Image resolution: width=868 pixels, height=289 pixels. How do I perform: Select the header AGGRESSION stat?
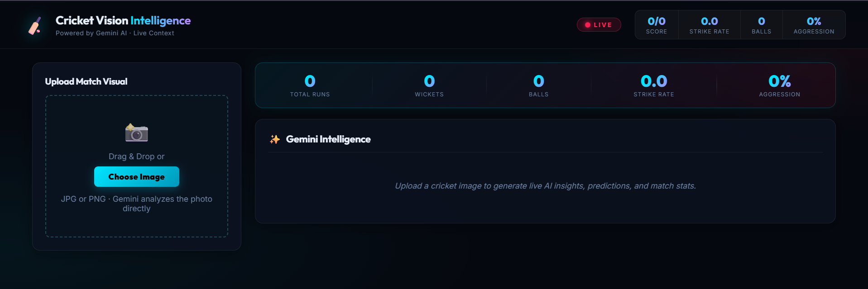[814, 25]
